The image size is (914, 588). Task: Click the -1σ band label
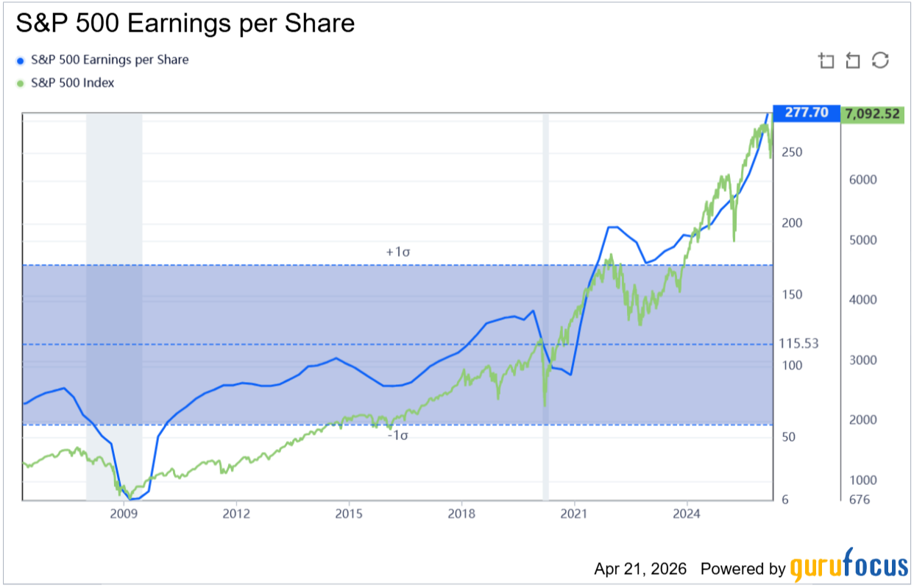coord(397,435)
